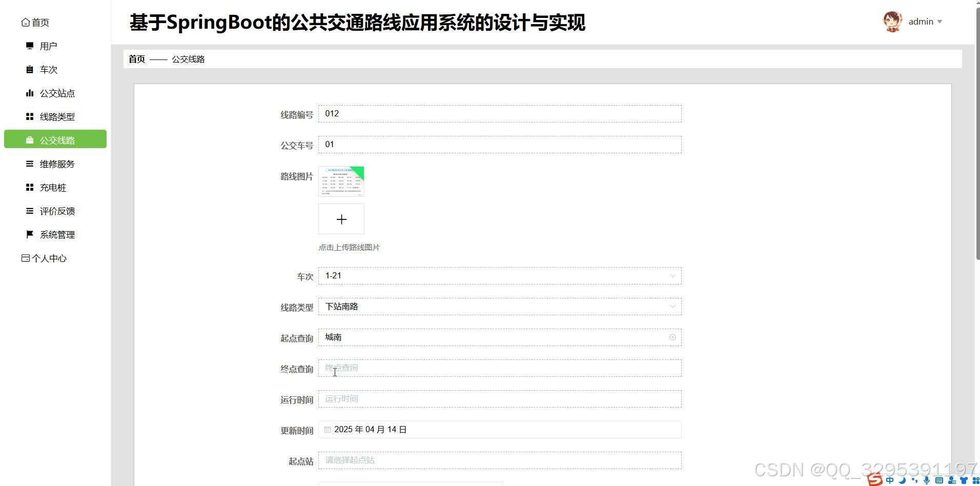Viewport: 980px width, 486px height.
Task: Select the 用户 sidebar icon
Action: 30,46
